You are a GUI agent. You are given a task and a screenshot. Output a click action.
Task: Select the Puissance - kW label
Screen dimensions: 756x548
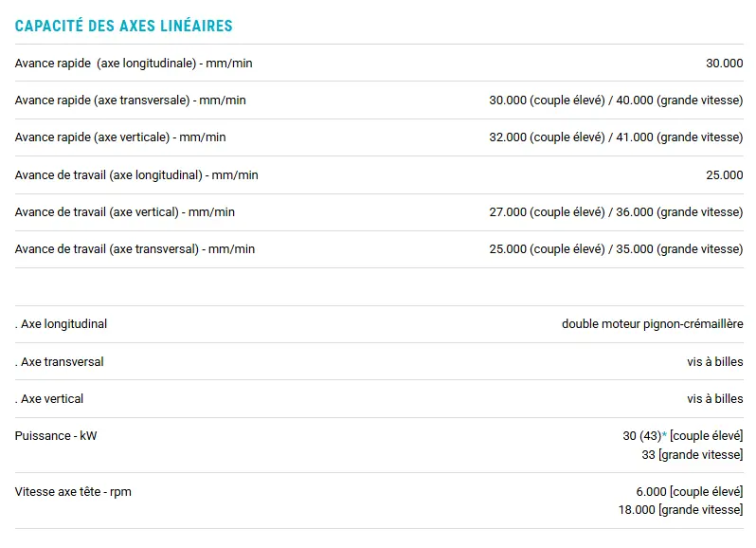(56, 436)
